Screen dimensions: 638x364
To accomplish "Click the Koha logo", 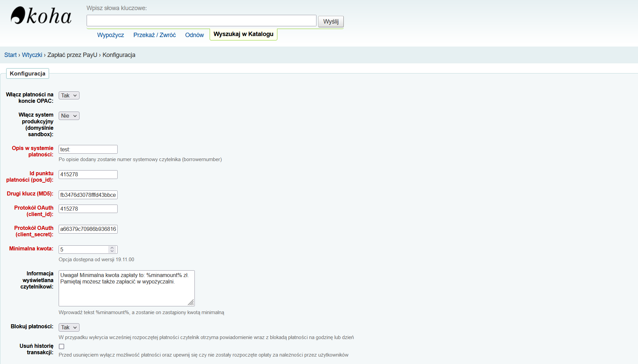I will tap(41, 16).
